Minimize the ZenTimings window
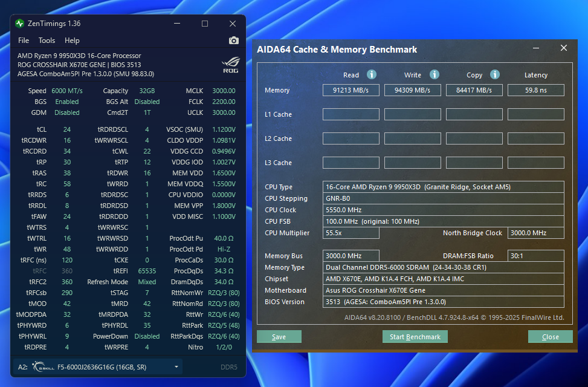 click(177, 24)
